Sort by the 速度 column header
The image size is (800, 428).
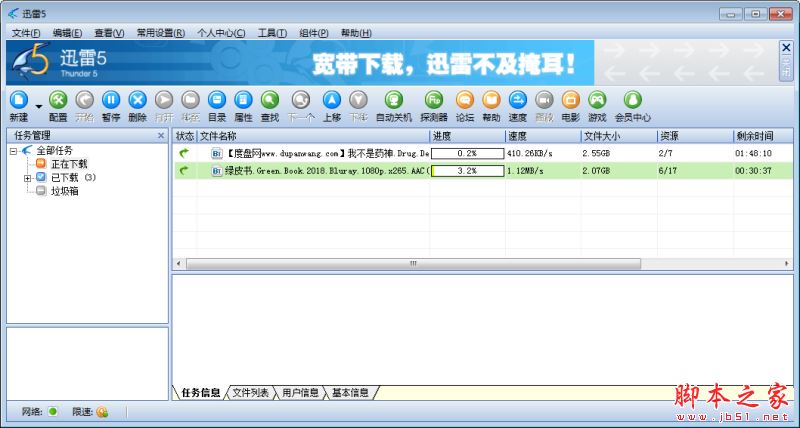[543, 136]
